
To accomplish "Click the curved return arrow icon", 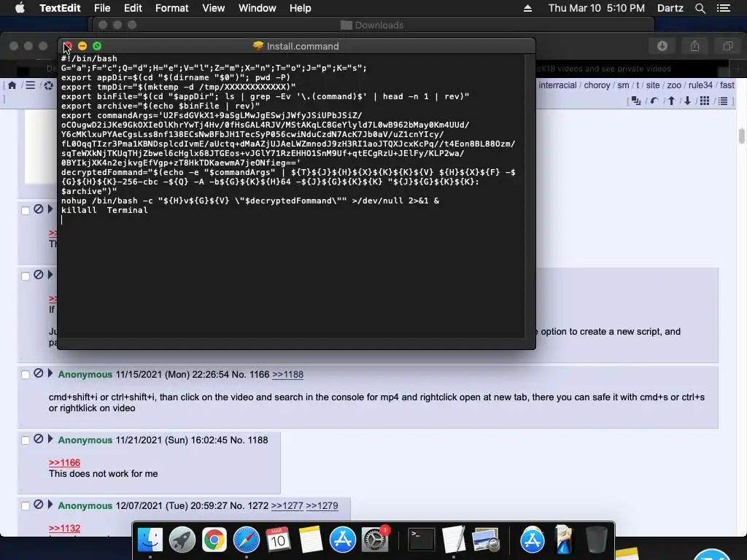I will 654,101.
